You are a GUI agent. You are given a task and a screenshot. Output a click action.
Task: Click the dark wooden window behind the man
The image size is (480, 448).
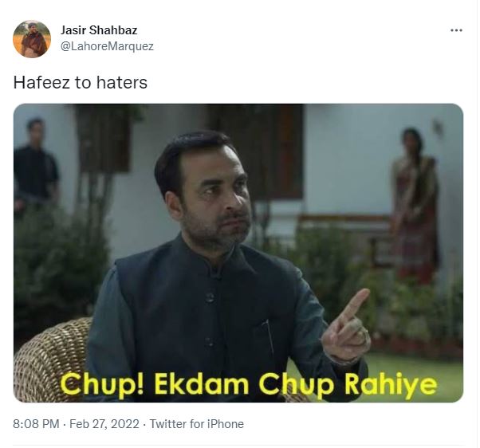(x=258, y=151)
